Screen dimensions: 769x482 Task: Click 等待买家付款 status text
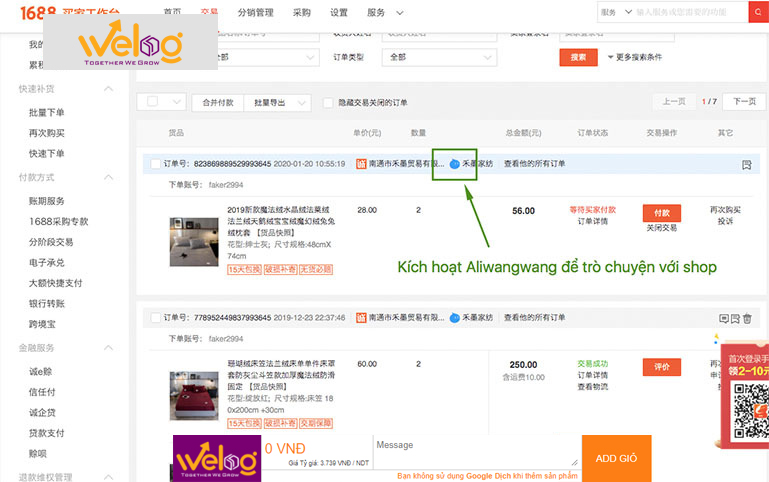[x=592, y=210]
